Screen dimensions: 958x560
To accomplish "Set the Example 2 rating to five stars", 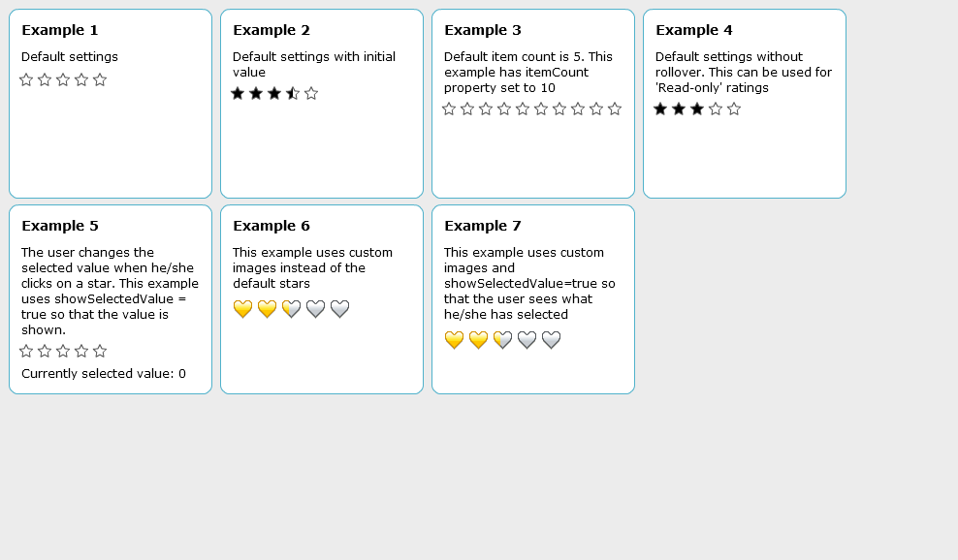I will coord(311,93).
